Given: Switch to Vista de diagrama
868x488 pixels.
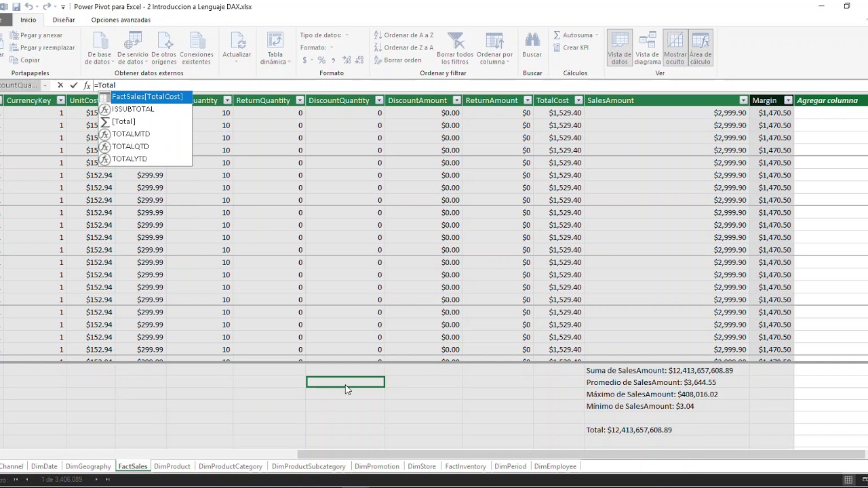Looking at the screenshot, I should tap(647, 48).
